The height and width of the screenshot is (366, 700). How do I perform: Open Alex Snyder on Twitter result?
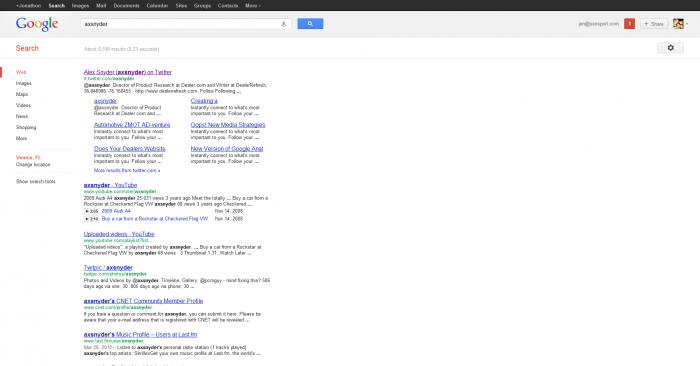128,72
